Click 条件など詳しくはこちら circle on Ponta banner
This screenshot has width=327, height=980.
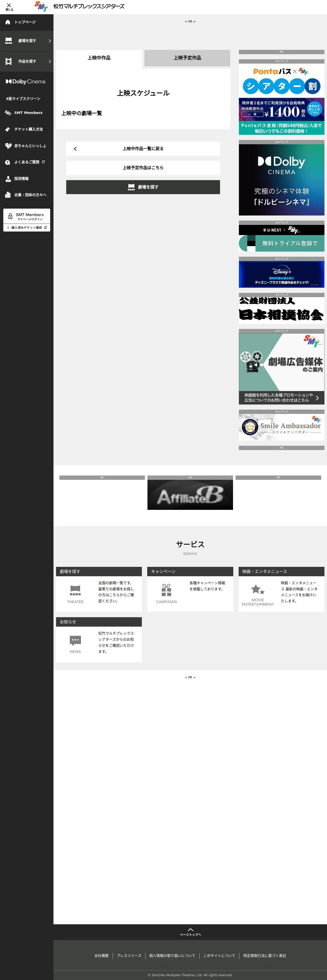pyautogui.click(x=314, y=109)
